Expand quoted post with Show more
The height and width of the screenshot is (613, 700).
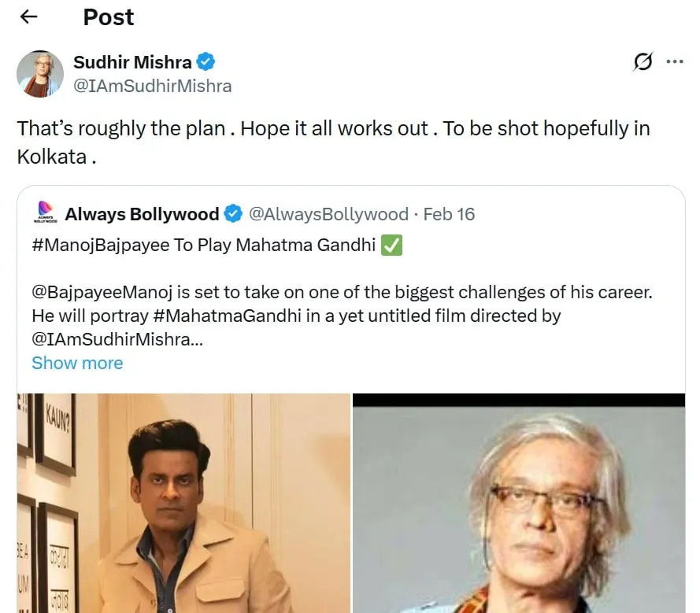77,363
